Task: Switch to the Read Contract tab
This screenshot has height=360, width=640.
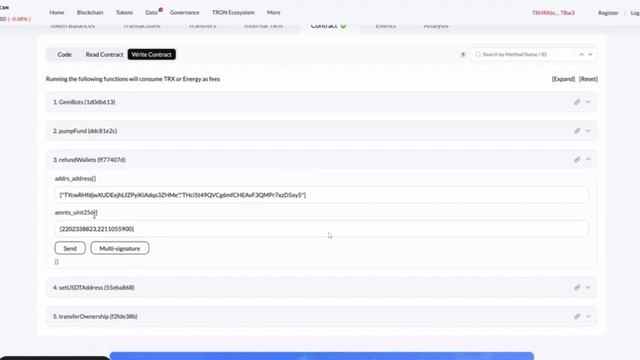Action: (x=104, y=54)
